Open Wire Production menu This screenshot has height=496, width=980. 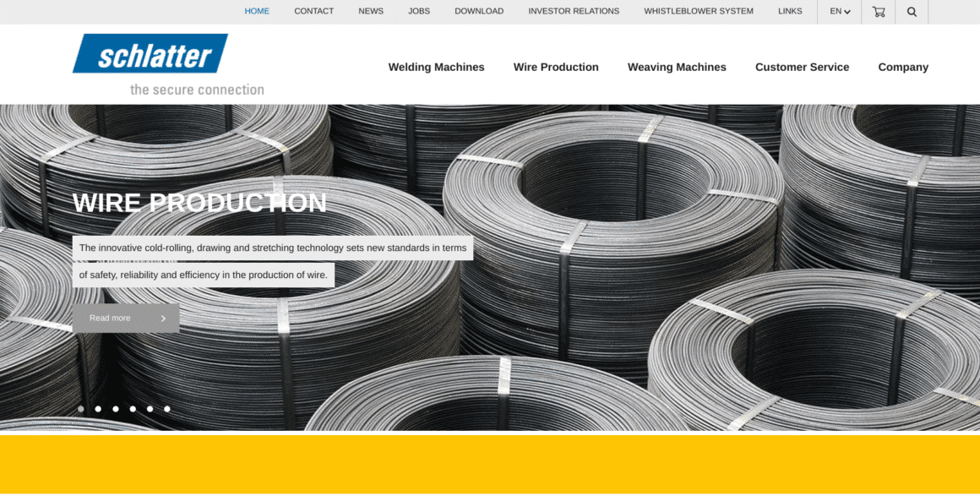click(x=556, y=67)
